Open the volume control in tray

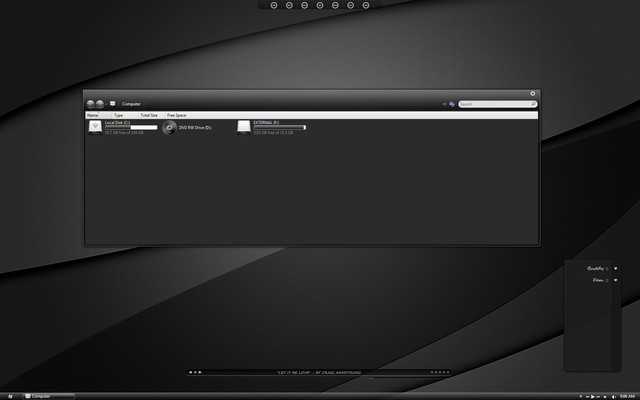(x=613, y=397)
